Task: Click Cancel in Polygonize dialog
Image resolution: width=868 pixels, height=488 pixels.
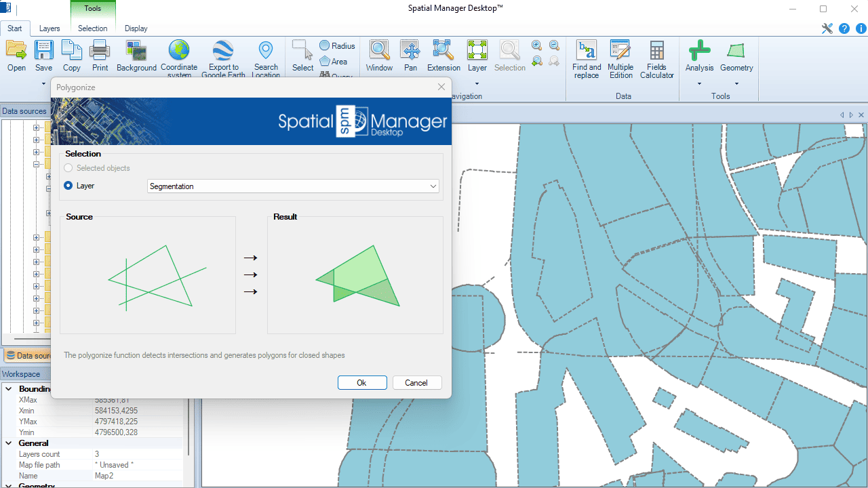Action: coord(417,383)
